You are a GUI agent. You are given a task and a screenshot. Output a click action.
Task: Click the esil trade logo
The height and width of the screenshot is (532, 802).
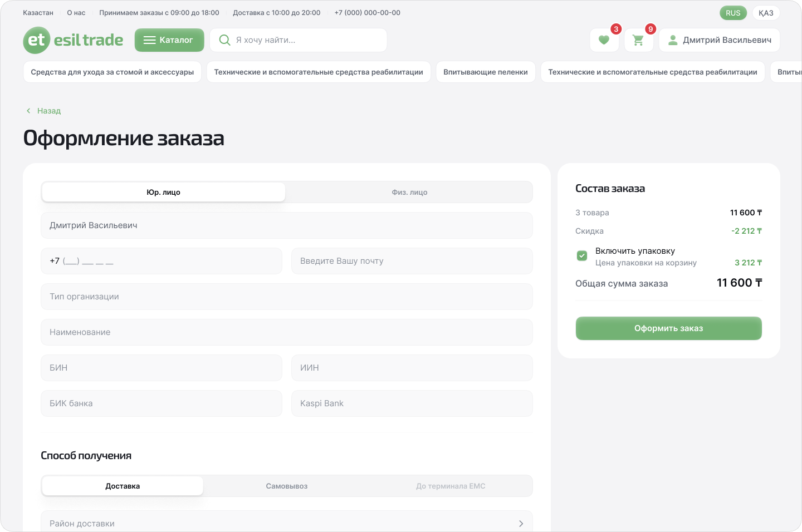click(x=73, y=40)
